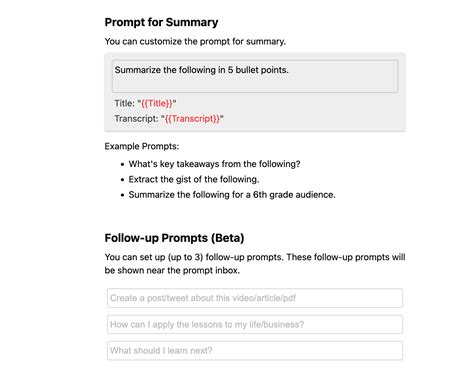The width and height of the screenshot is (474, 384).
Task: Click the summary prompt text area
Action: click(255, 76)
